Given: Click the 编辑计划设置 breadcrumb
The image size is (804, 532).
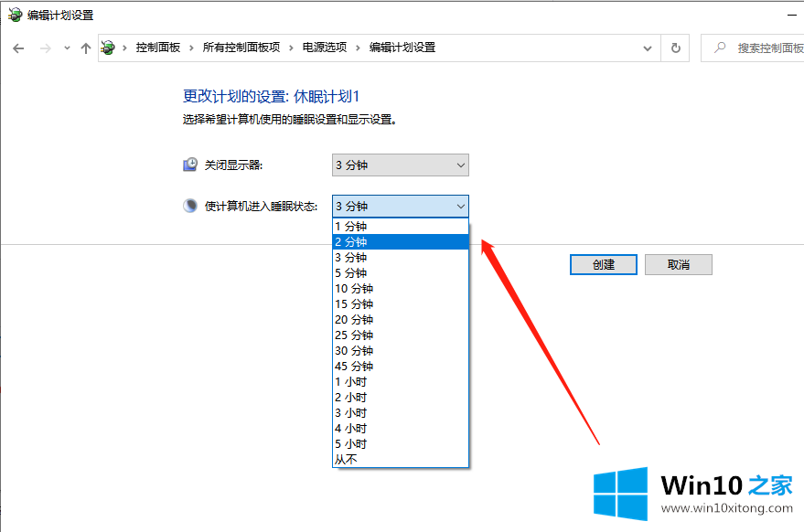Looking at the screenshot, I should pyautogui.click(x=402, y=48).
